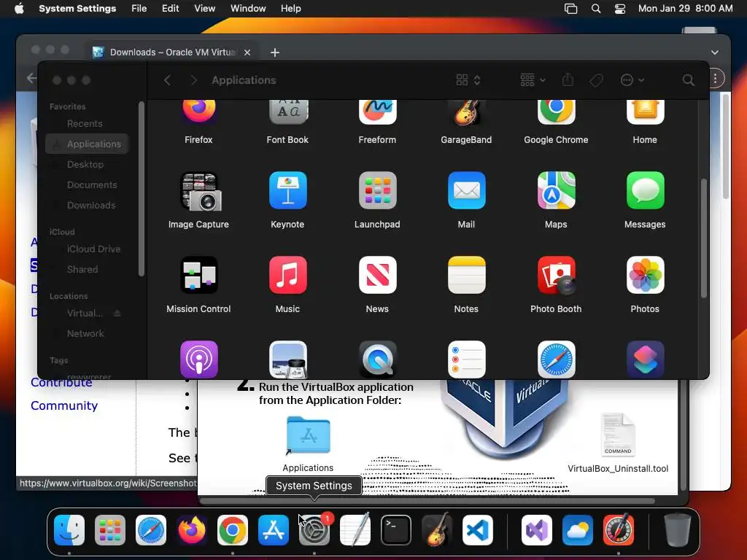Open Trash in the Dock
This screenshot has height=560, width=747.
[x=678, y=530]
